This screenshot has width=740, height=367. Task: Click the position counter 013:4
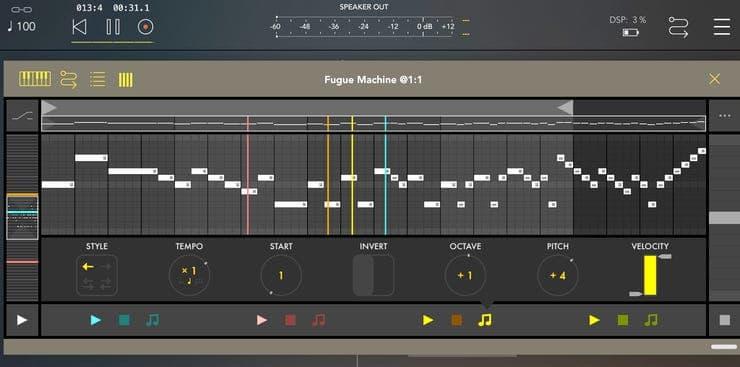tap(89, 8)
